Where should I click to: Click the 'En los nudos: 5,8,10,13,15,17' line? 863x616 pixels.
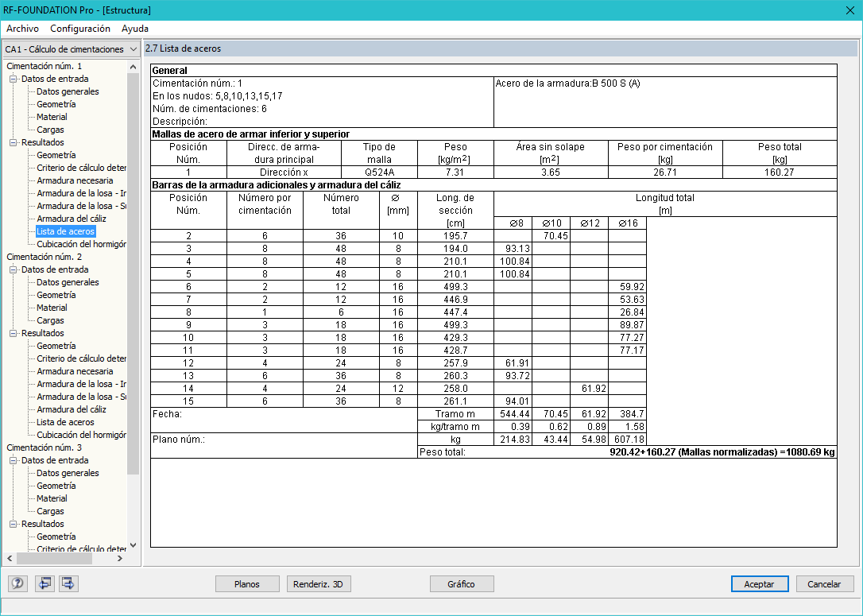point(218,96)
